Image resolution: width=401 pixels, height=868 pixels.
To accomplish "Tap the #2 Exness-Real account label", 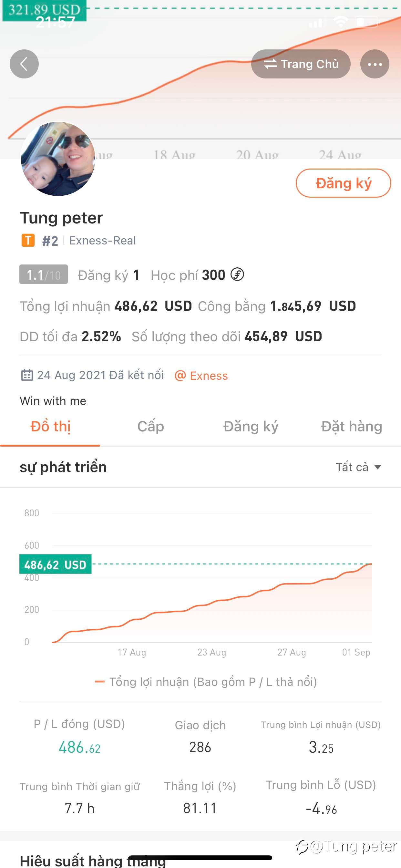I will [x=89, y=241].
